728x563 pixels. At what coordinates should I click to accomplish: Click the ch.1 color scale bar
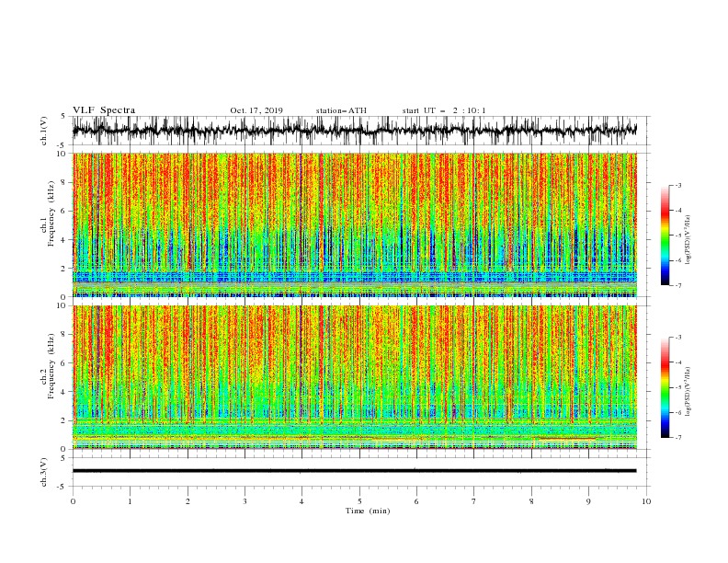tap(665, 236)
